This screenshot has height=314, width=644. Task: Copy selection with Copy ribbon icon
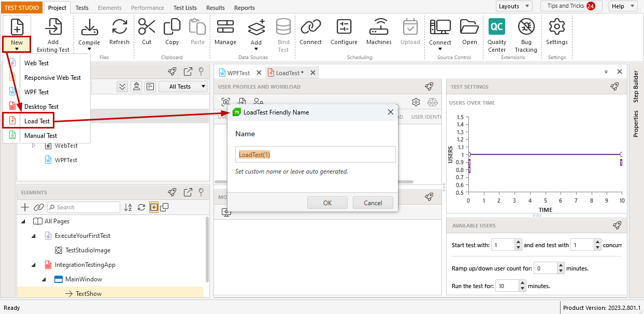172,32
